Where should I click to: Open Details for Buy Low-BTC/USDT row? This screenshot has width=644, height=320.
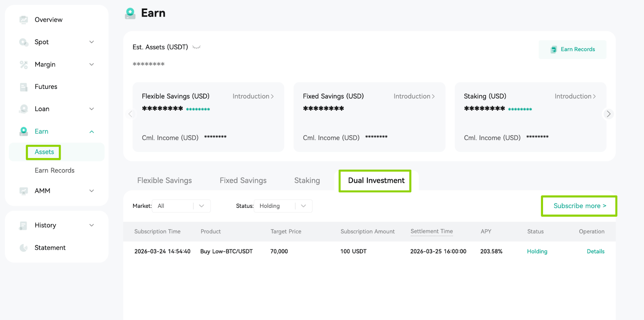(x=596, y=252)
